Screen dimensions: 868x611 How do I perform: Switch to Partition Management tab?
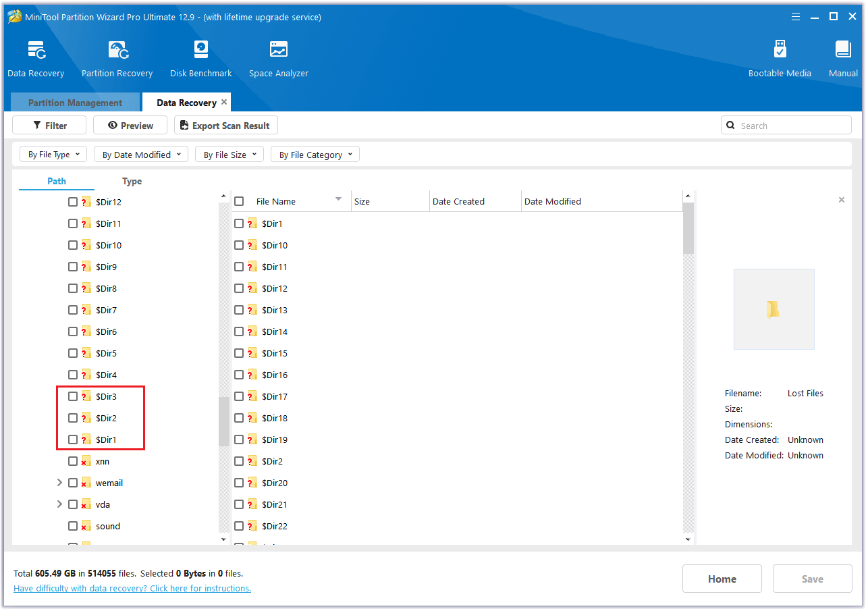pyautogui.click(x=76, y=103)
